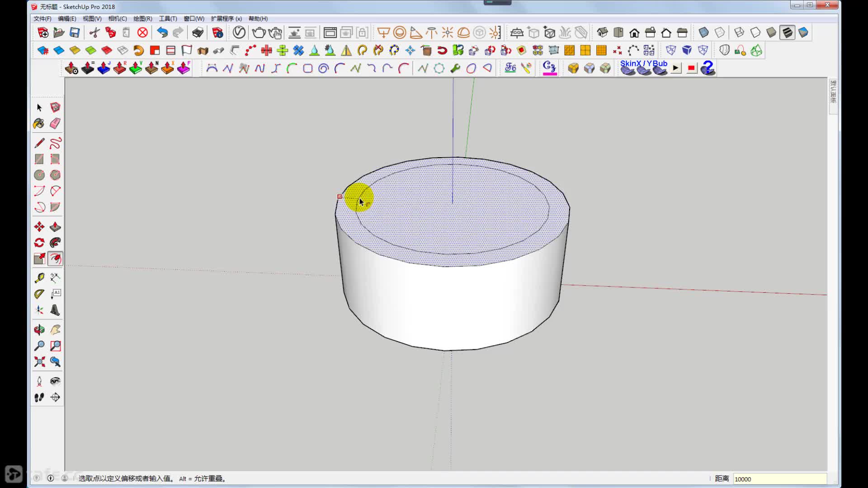Choose the Protractor tool
The height and width of the screenshot is (488, 868).
point(39,294)
